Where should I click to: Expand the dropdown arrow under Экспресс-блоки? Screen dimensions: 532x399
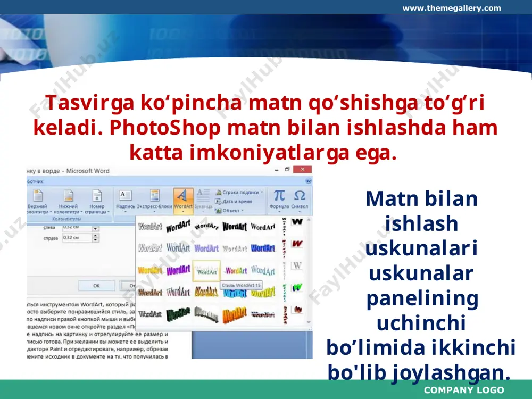click(x=154, y=212)
